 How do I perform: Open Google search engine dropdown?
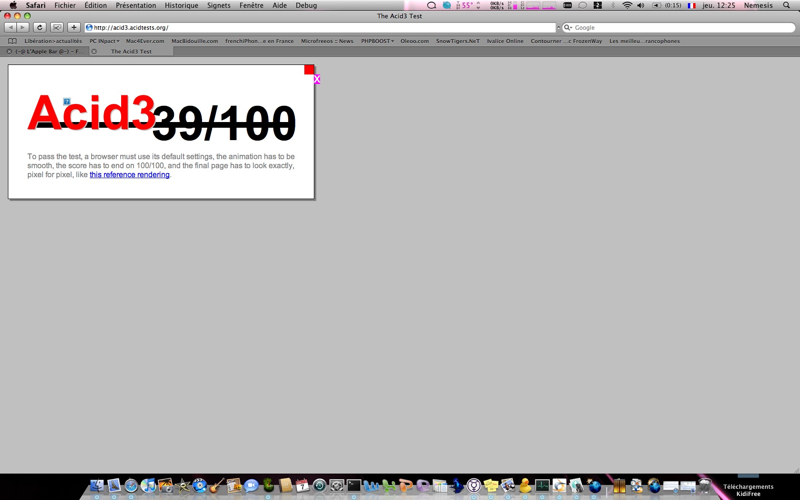click(568, 28)
